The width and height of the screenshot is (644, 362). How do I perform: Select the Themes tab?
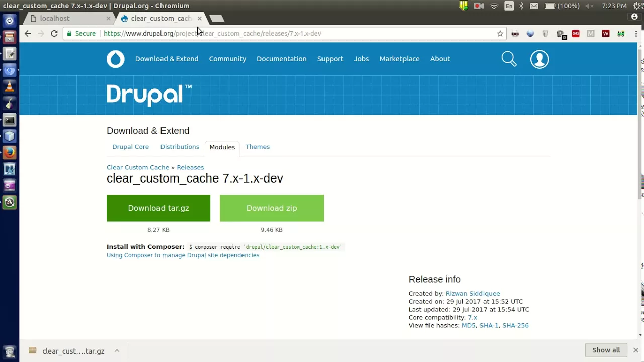(258, 147)
